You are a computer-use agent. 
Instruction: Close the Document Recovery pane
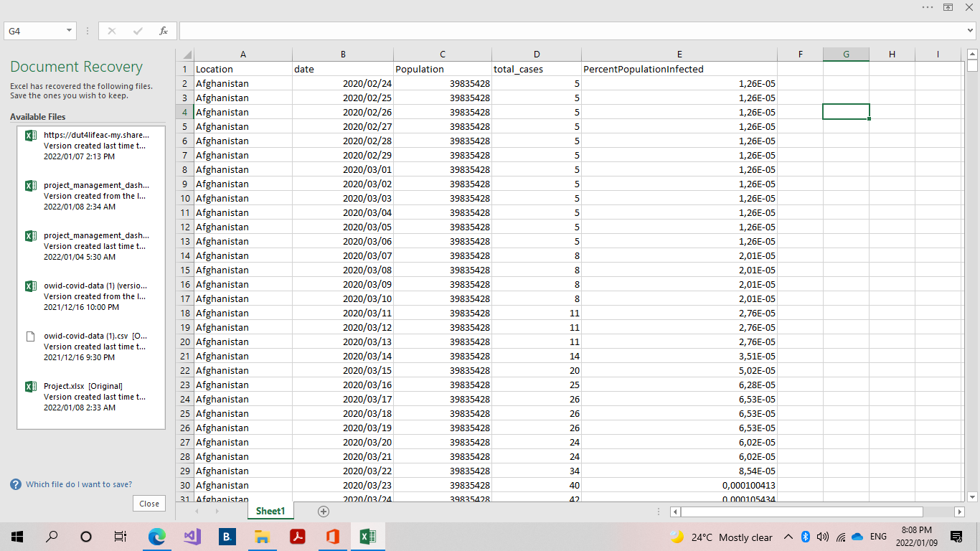point(149,504)
